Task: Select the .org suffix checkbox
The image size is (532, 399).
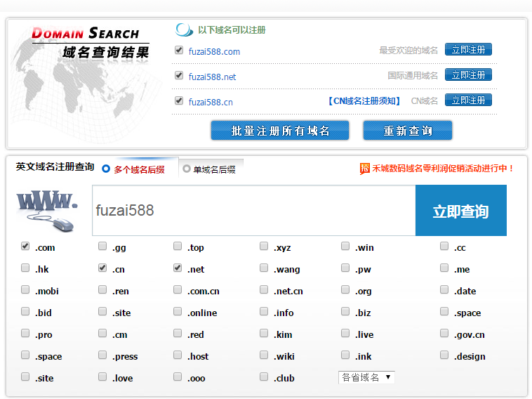Action: point(345,290)
